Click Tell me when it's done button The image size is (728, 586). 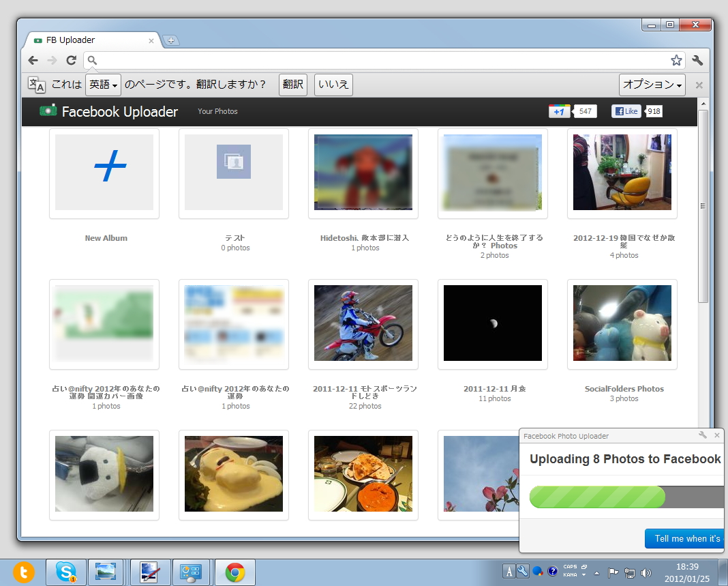tap(684, 539)
